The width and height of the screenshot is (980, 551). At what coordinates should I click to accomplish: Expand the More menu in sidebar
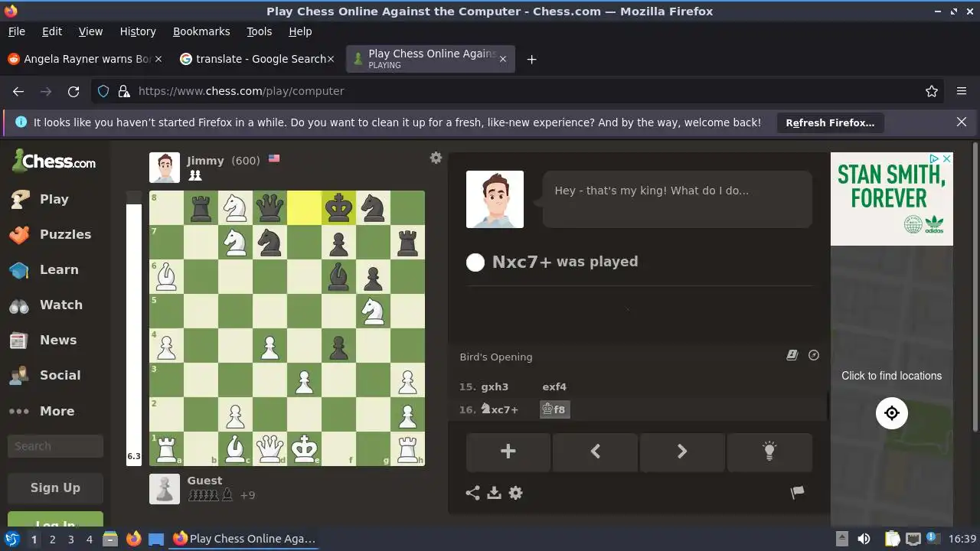click(54, 411)
